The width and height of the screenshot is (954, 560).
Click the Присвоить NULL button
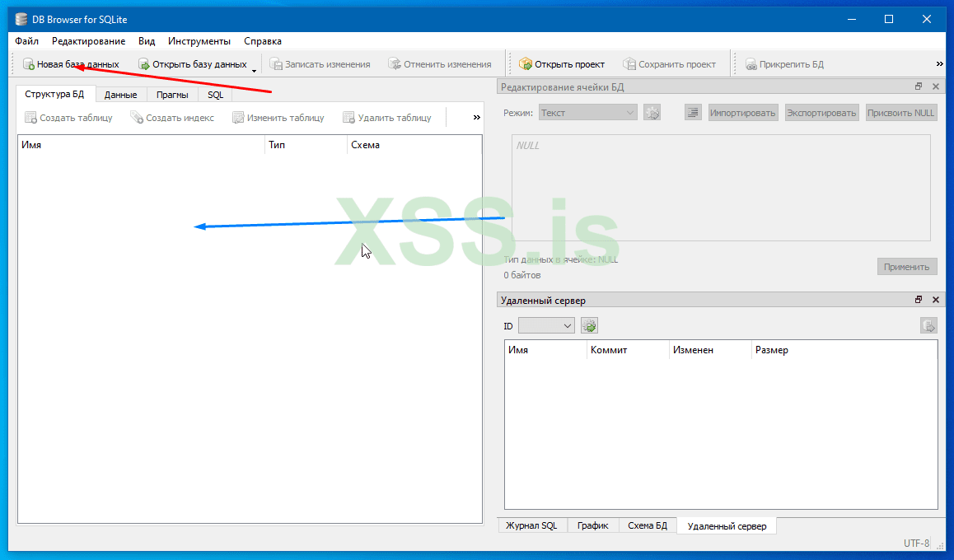901,113
